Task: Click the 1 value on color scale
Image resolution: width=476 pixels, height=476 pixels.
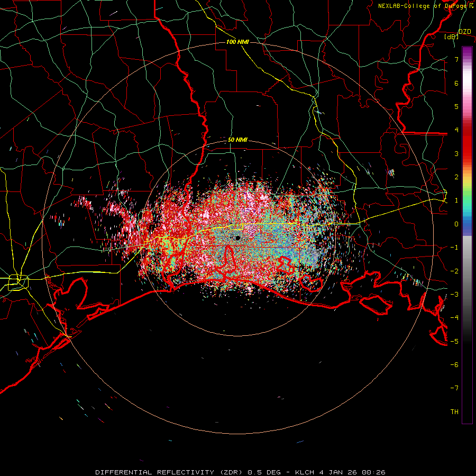Action: [456, 200]
